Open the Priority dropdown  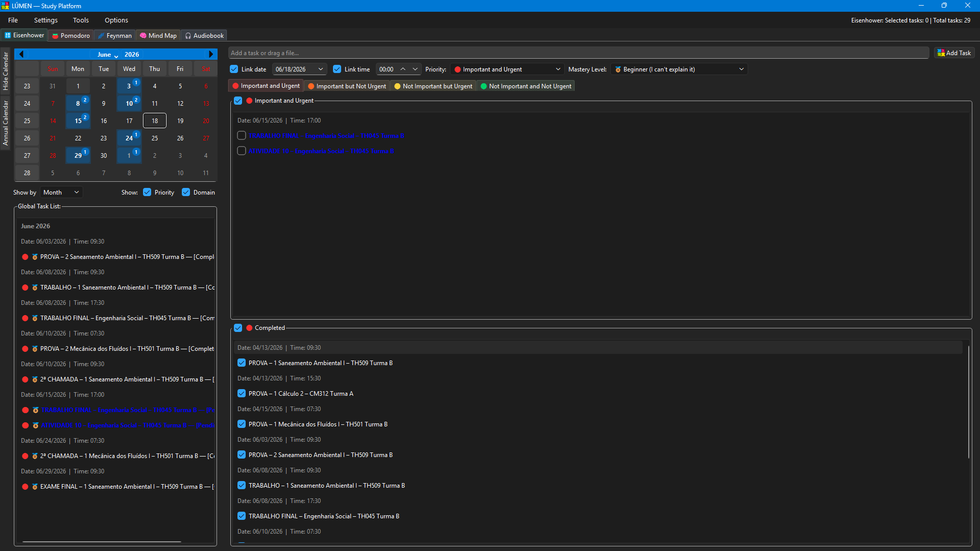[507, 69]
